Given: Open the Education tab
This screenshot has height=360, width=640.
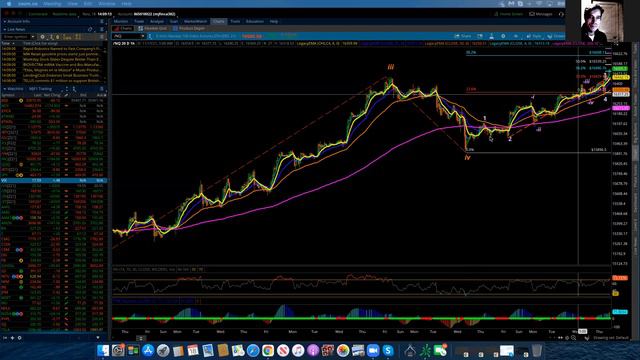Looking at the screenshot, I should tap(255, 21).
